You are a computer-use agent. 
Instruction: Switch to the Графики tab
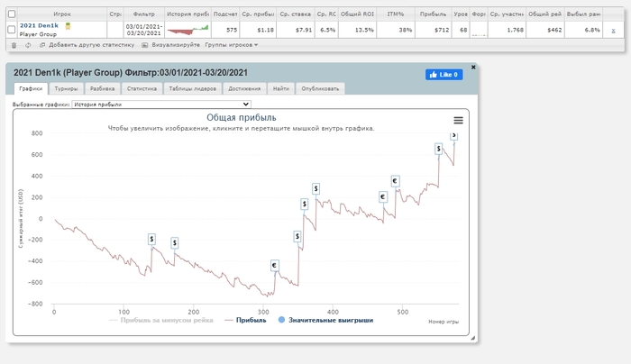click(x=31, y=88)
